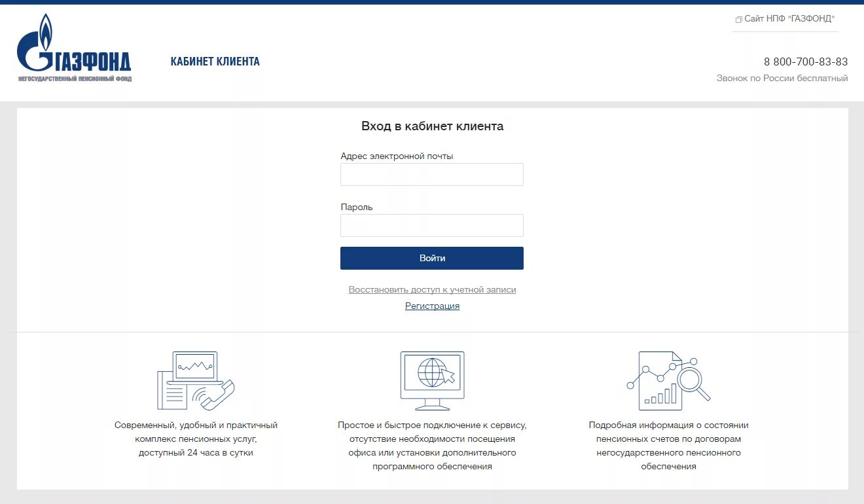Screen dimensions: 864x504
Task: Click the Вход в кабинет клиента title
Action: tap(433, 126)
